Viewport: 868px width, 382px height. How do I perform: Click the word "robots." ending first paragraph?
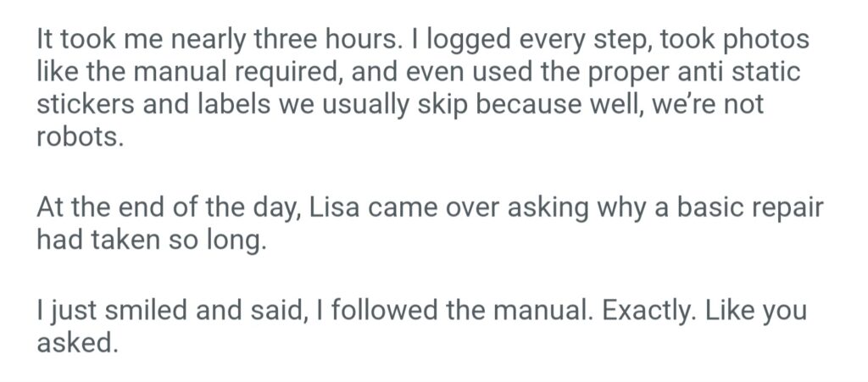click(x=81, y=137)
